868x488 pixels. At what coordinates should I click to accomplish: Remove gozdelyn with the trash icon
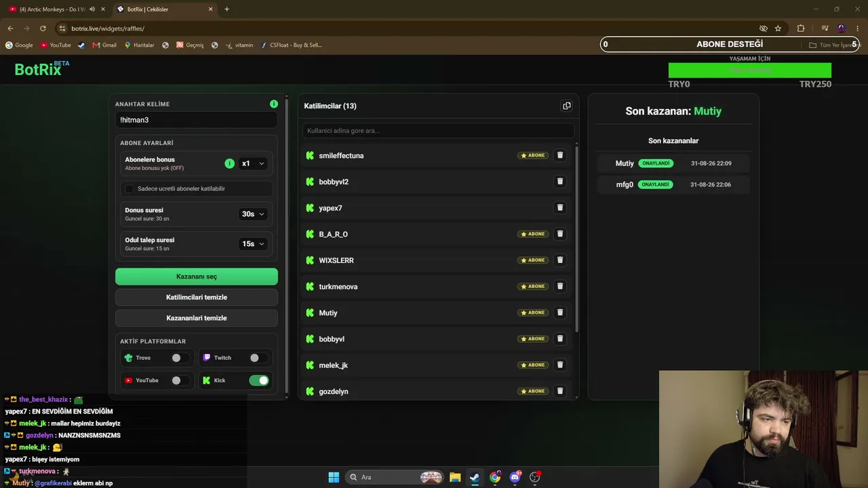click(x=560, y=391)
